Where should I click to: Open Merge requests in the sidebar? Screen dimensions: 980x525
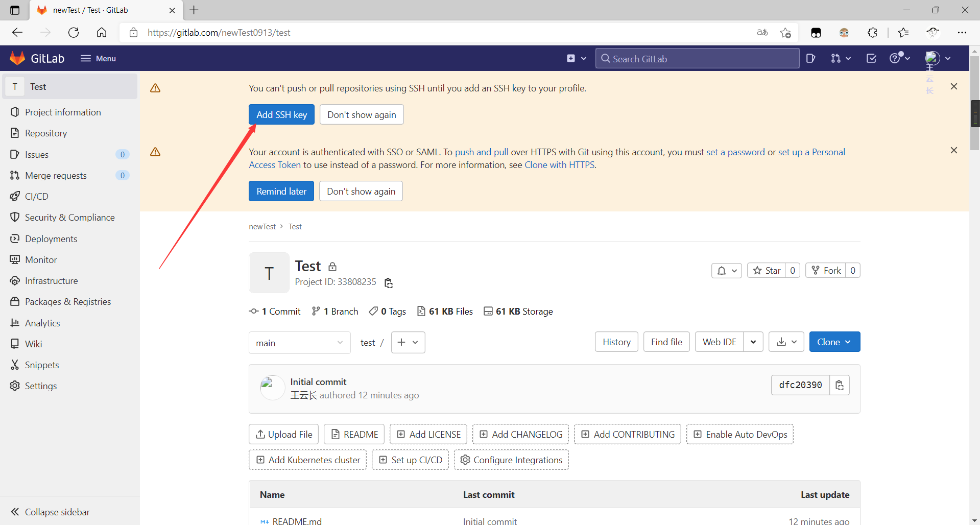point(56,175)
